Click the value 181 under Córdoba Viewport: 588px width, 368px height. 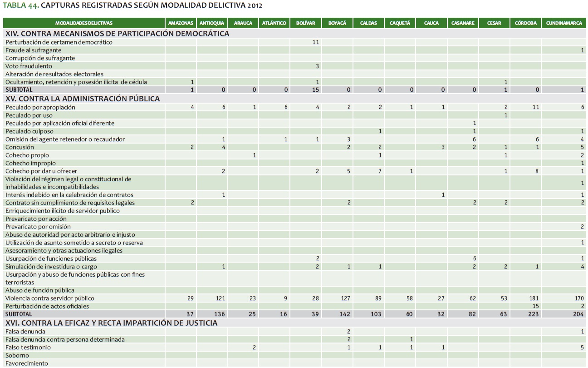pos(534,298)
